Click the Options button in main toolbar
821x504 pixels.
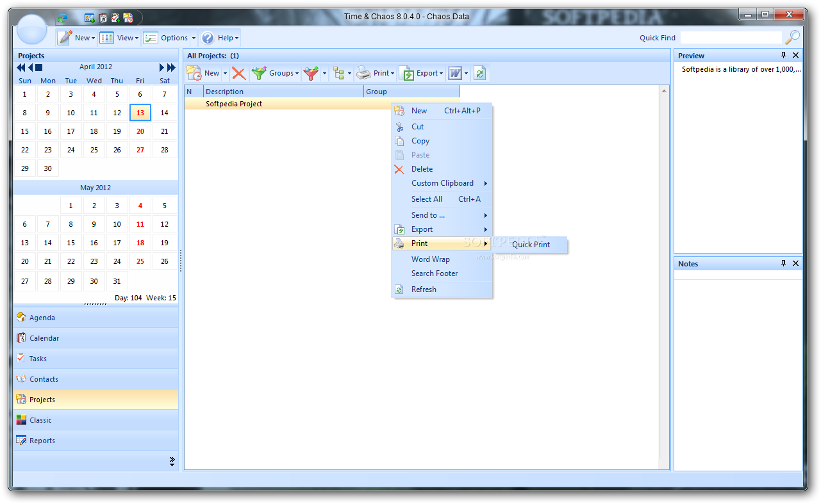click(x=166, y=38)
